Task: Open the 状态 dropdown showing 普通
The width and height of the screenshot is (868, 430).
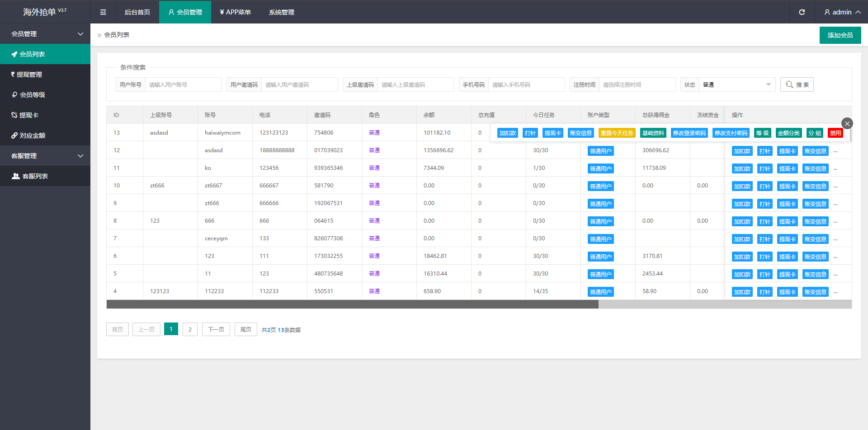Action: 736,85
